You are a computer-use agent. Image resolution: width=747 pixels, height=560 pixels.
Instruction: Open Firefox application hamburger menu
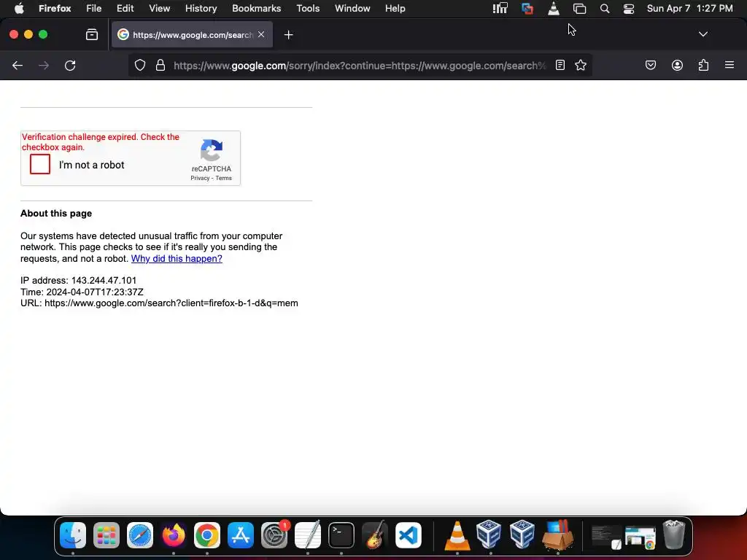(x=729, y=65)
